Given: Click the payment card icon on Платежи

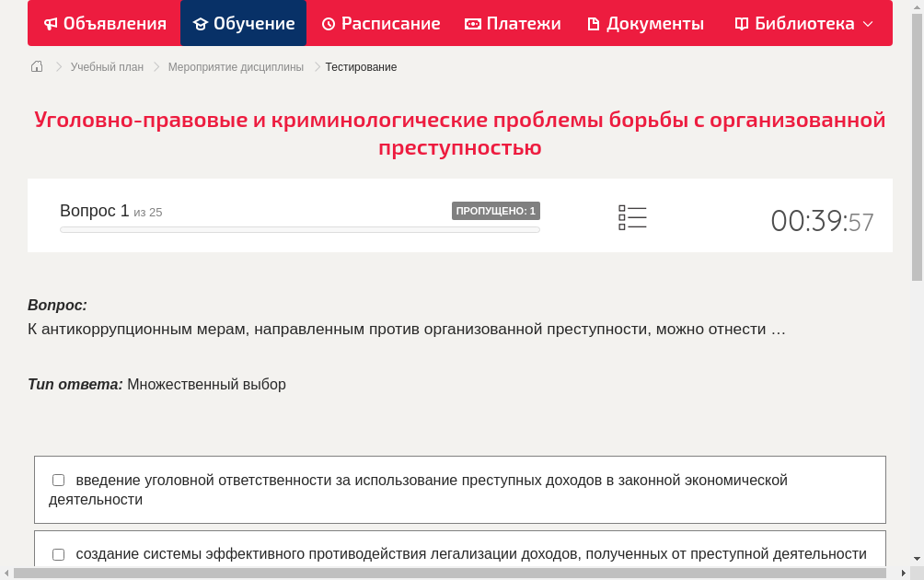Looking at the screenshot, I should coord(471,23).
